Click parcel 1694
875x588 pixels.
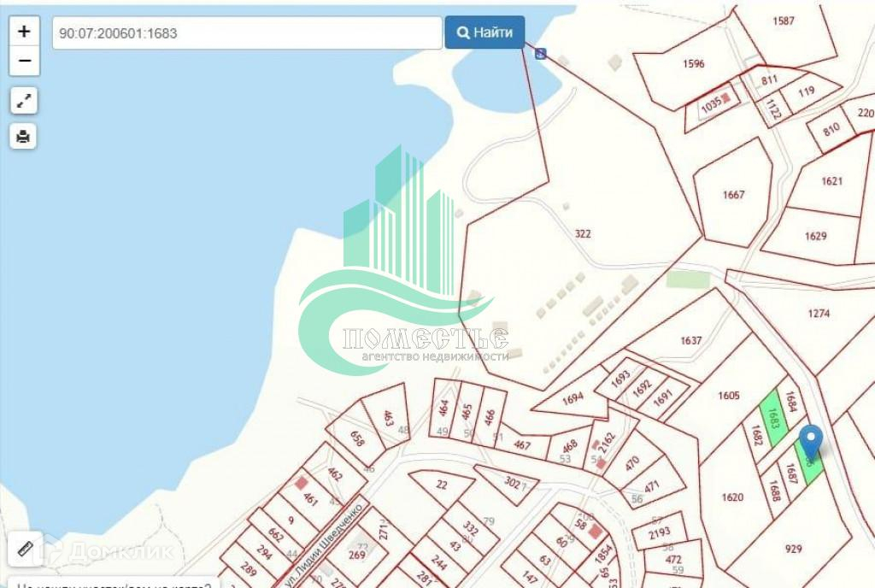(573, 397)
